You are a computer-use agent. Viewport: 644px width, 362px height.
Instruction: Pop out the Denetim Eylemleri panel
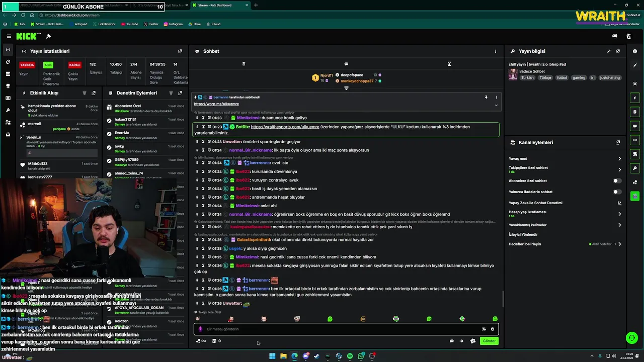pos(180,93)
